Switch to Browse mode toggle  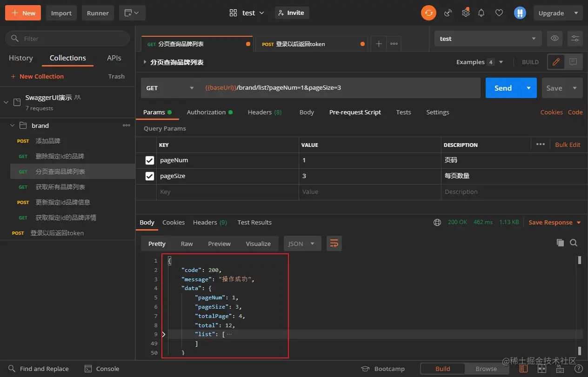pyautogui.click(x=486, y=369)
